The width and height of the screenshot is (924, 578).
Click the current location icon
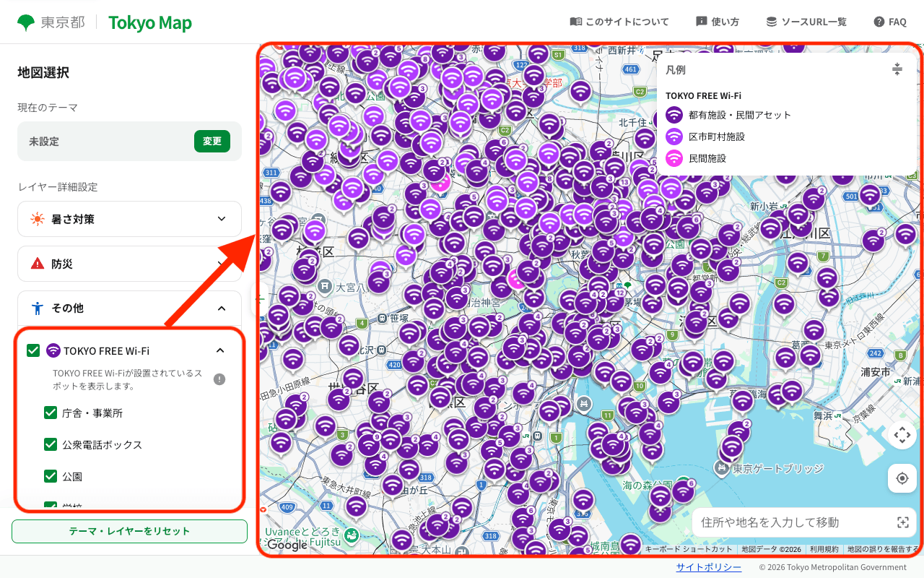[x=902, y=478]
